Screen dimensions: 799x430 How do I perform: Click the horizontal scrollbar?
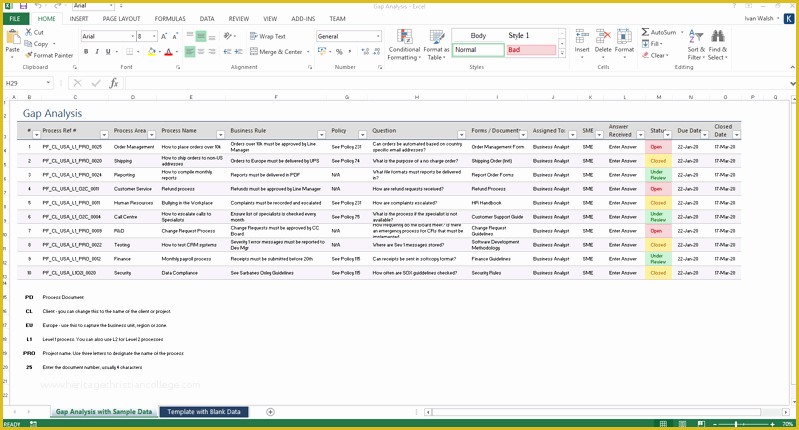click(x=596, y=412)
